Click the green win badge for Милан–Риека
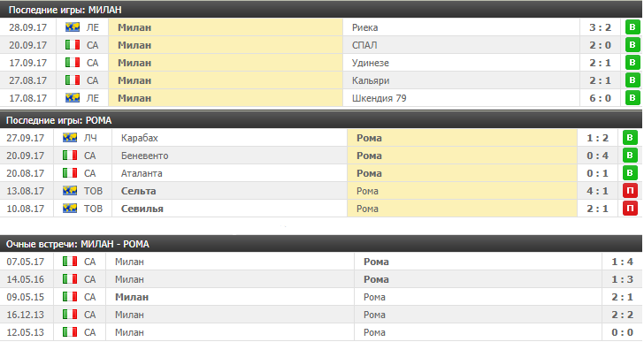Screen dimensions: 644x342 tap(632, 27)
